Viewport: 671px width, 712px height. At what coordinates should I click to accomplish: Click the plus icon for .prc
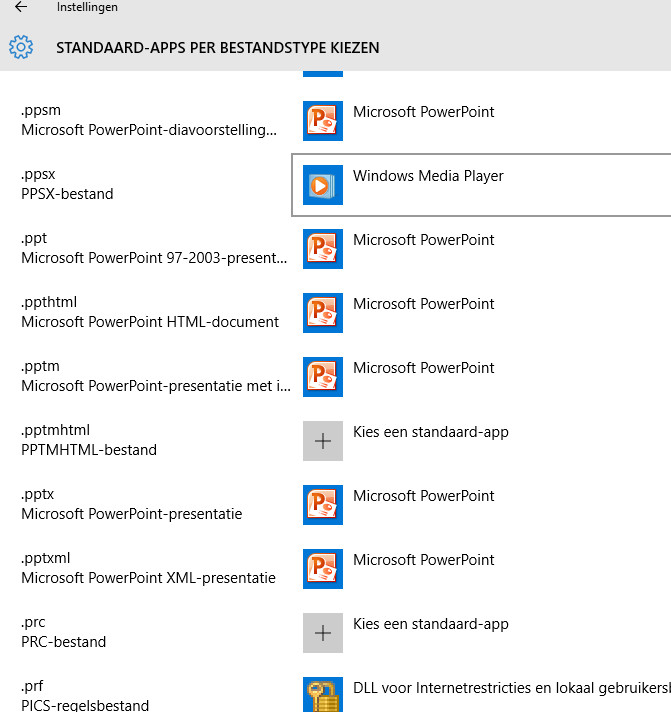click(323, 633)
